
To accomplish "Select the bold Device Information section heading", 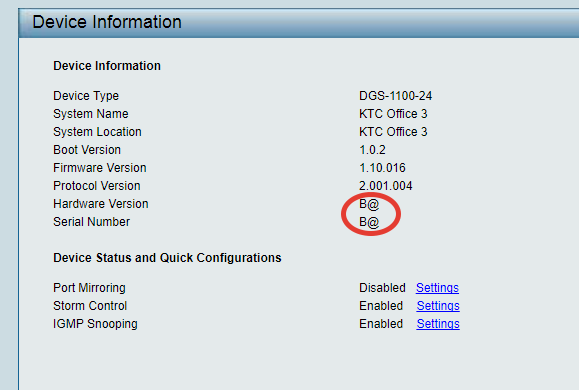I will [107, 66].
